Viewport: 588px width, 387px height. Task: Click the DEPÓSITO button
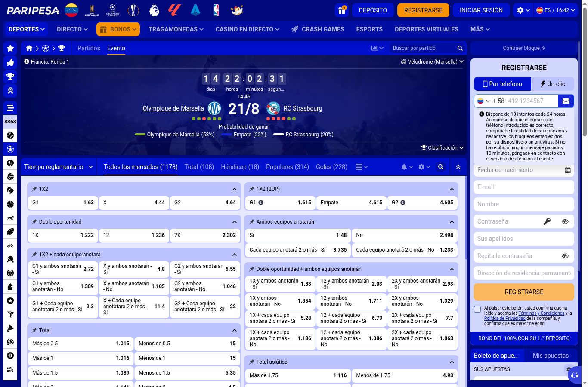373,10
